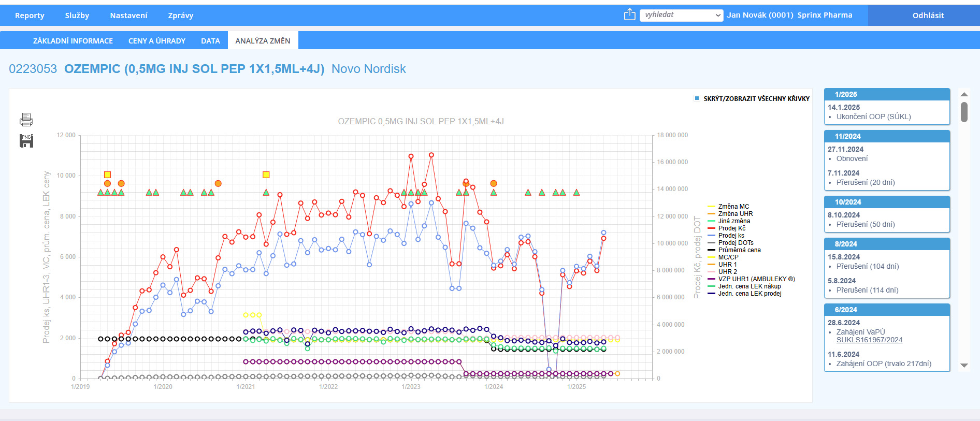This screenshot has height=421, width=980.
Task: Open the vyhledat search dropdown
Action: click(x=681, y=15)
